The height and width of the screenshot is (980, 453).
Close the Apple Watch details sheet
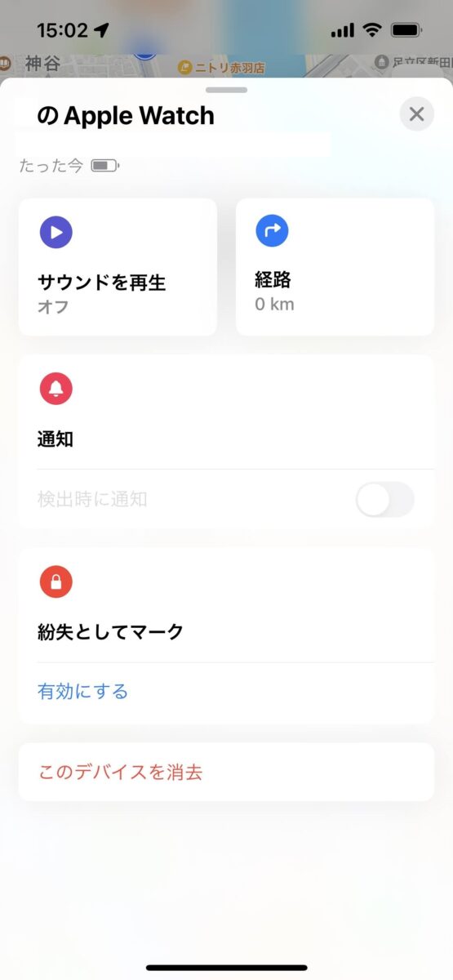(416, 114)
